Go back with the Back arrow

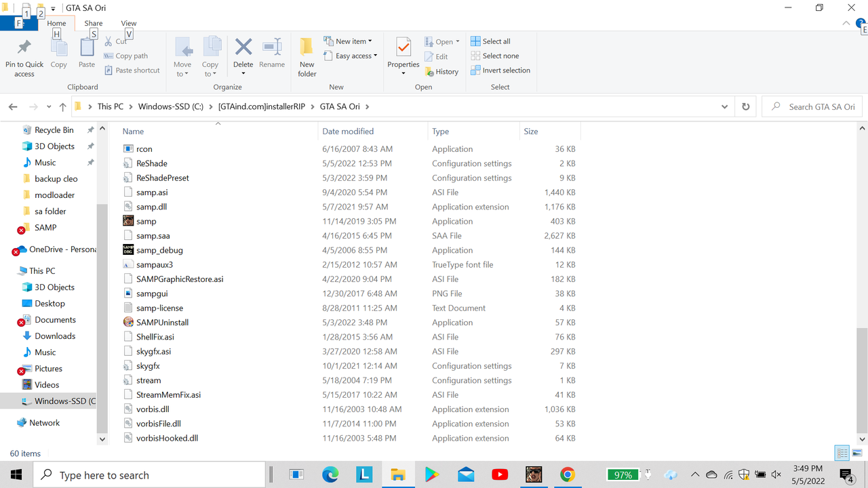(x=13, y=107)
